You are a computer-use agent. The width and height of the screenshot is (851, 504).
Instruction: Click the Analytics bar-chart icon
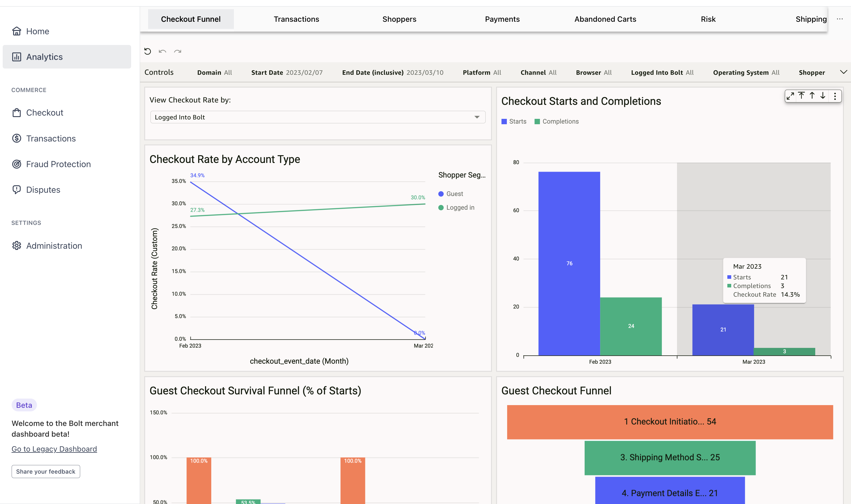17,57
